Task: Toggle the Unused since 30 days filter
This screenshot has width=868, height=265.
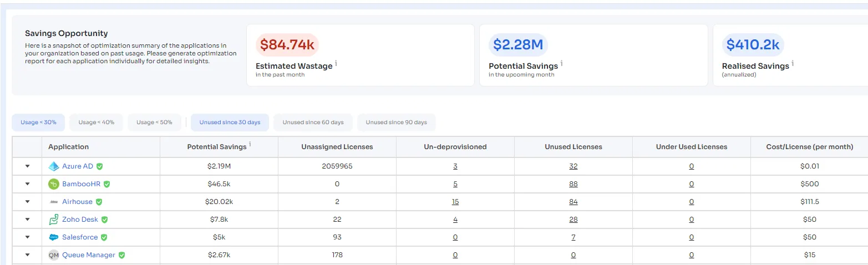Action: [230, 123]
